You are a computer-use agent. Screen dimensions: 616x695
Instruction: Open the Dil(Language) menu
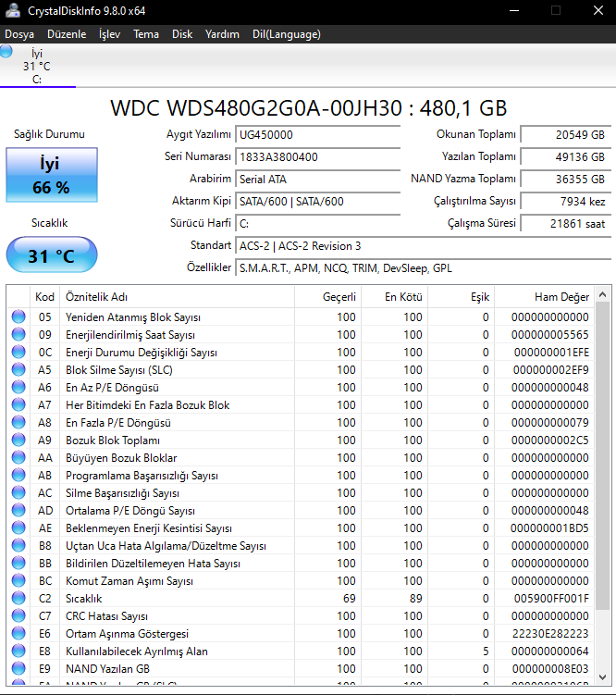287,34
